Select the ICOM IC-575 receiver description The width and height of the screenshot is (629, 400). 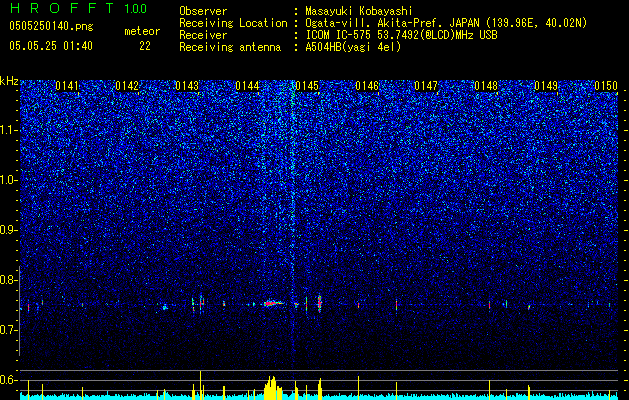(401, 35)
